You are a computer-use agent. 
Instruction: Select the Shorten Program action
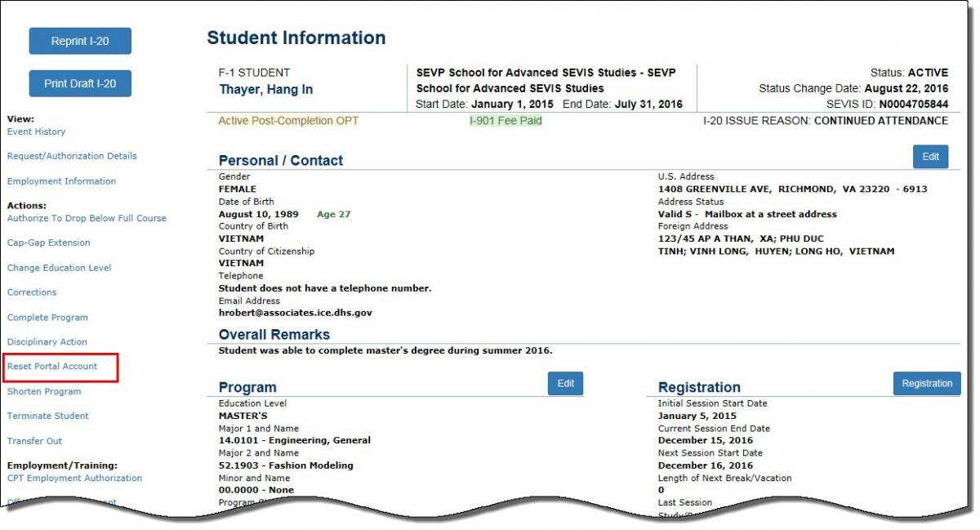tap(44, 392)
